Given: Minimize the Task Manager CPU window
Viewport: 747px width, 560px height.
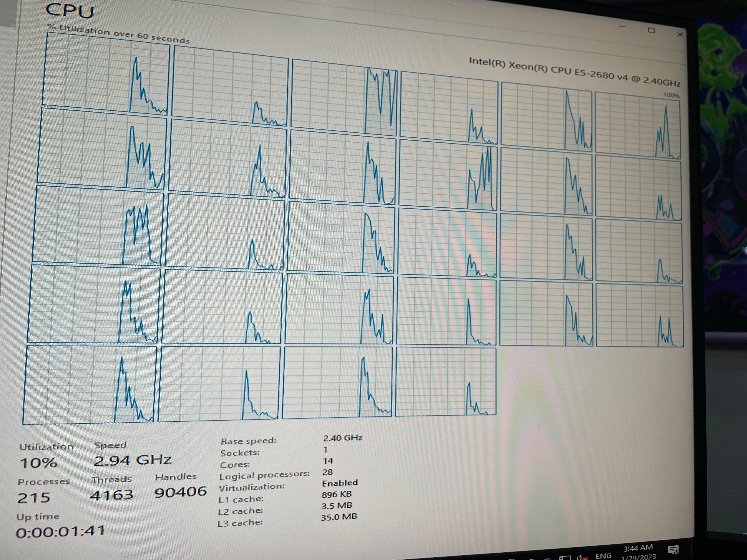Looking at the screenshot, I should point(623,26).
